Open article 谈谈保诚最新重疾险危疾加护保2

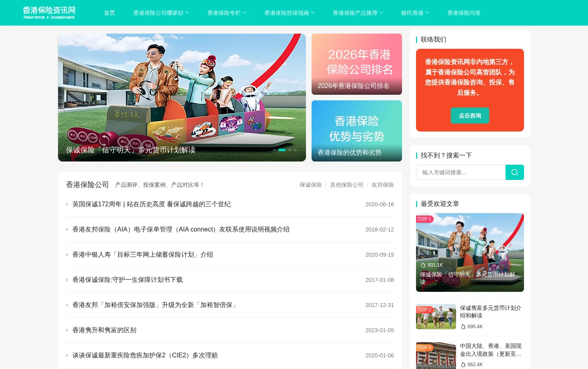[145, 355]
